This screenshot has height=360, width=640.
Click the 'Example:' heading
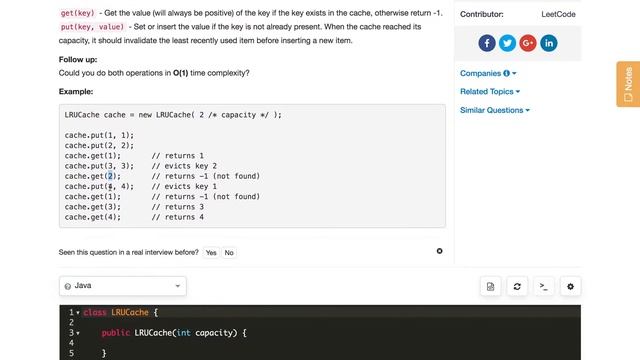[76, 91]
